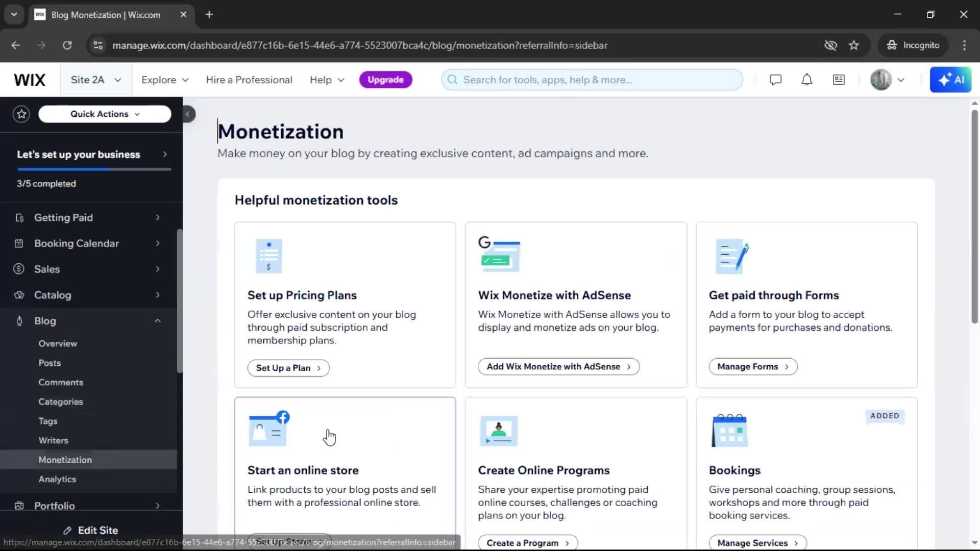The height and width of the screenshot is (551, 980).
Task: Expand the Booking Calendar section
Action: tap(158, 243)
